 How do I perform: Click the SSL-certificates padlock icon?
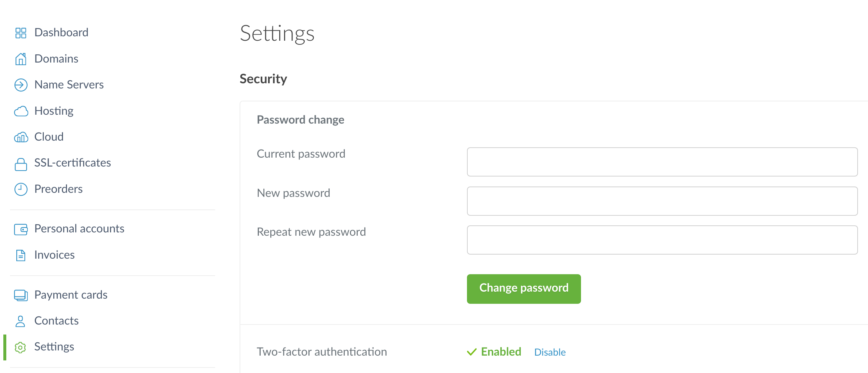click(21, 164)
